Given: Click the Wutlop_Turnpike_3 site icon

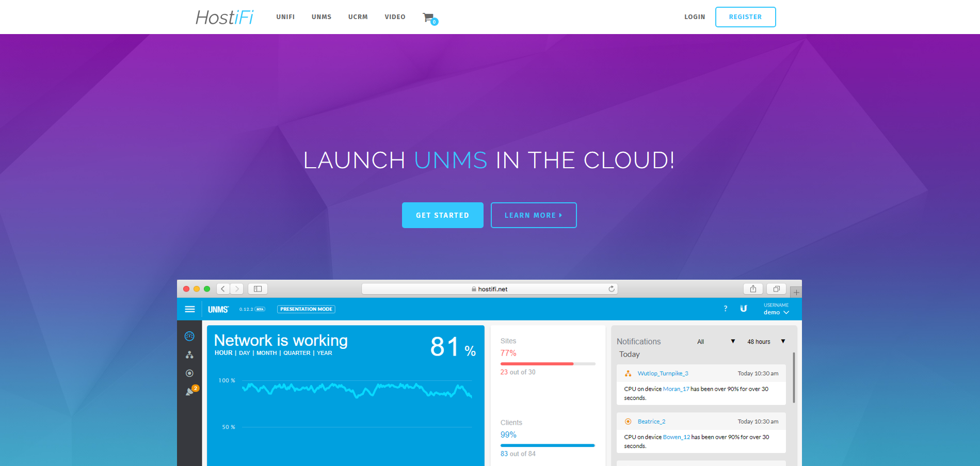Looking at the screenshot, I should 628,374.
